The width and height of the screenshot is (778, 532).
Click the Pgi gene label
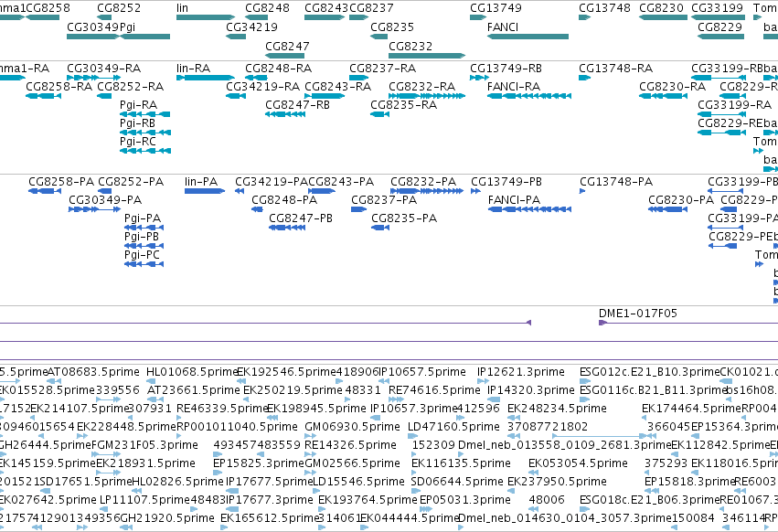127,27
